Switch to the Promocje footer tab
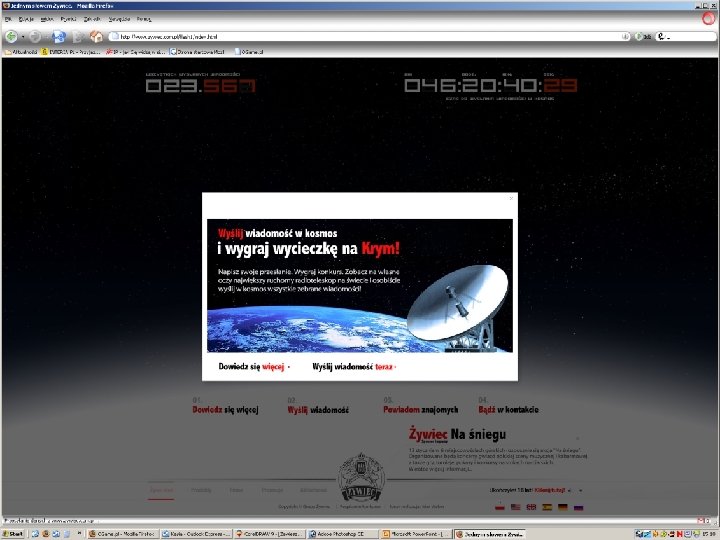720x540 pixels. [272, 490]
